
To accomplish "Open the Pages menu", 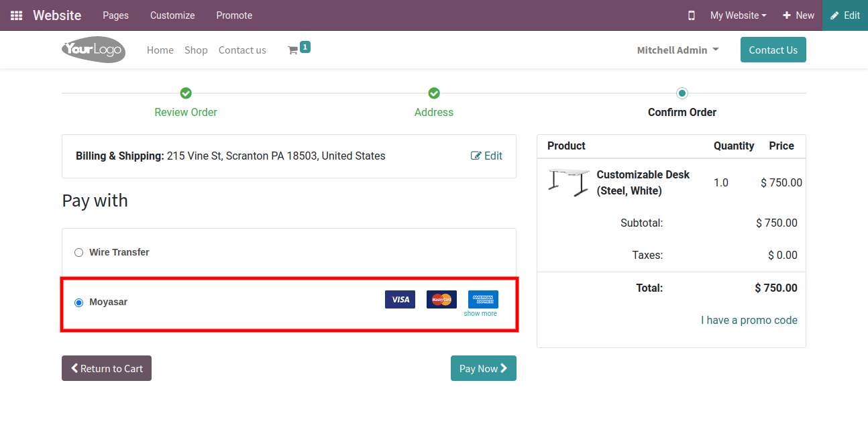I will pos(115,15).
